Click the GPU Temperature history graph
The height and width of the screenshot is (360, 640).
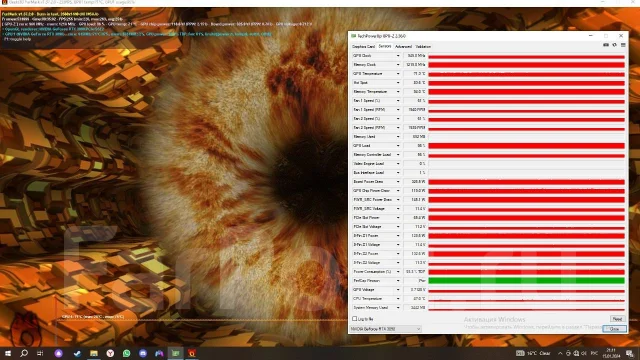click(x=527, y=73)
